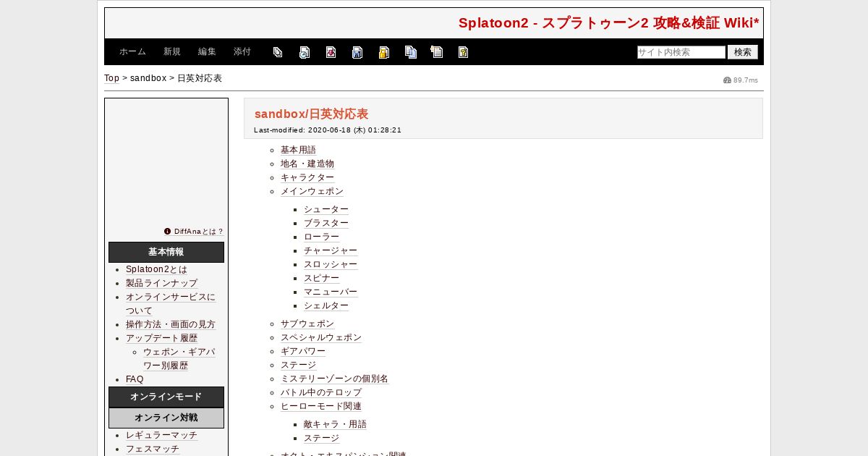
Task: Jump to 基本用語 section
Action: click(298, 150)
